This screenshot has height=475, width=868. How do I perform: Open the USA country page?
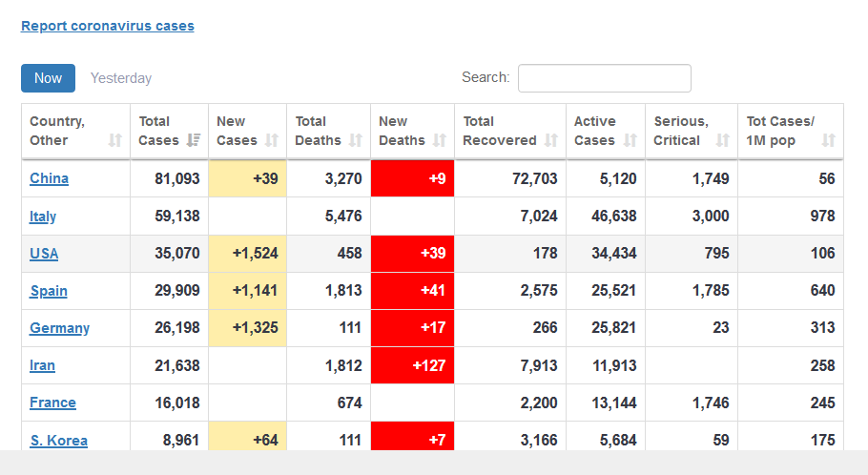(x=44, y=254)
